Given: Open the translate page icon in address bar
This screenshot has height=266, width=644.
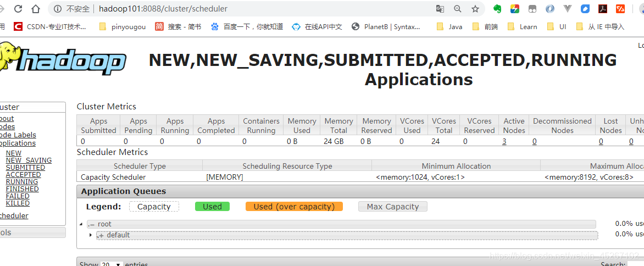Looking at the screenshot, I should point(440,9).
